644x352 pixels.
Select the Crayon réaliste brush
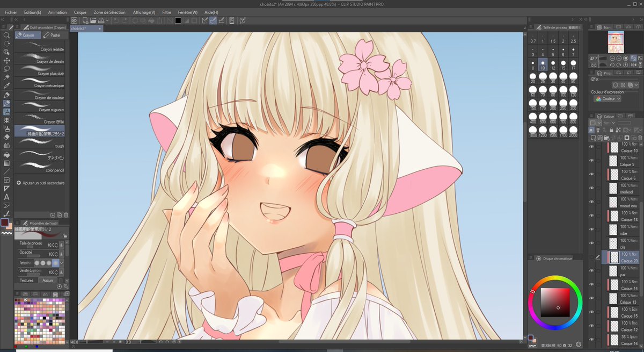pyautogui.click(x=40, y=47)
